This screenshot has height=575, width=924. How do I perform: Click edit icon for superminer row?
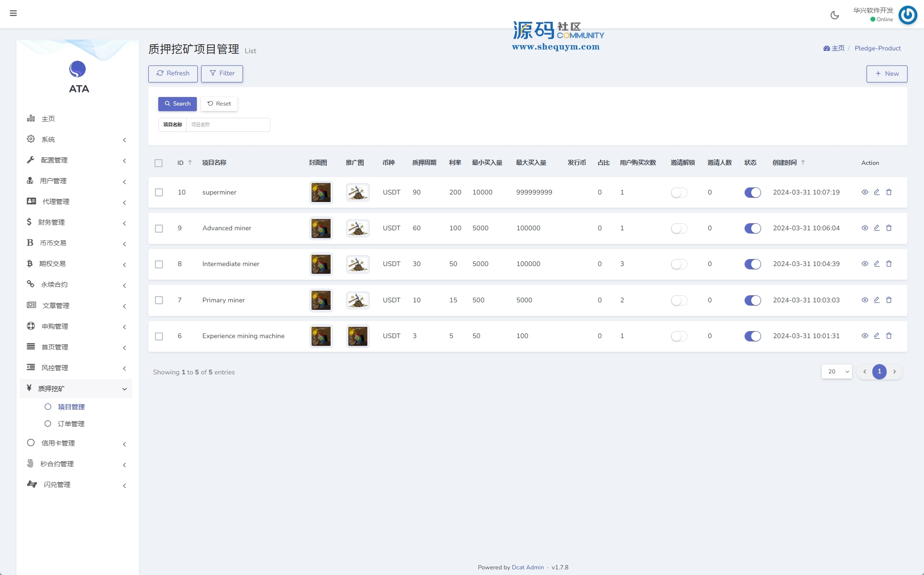click(876, 192)
